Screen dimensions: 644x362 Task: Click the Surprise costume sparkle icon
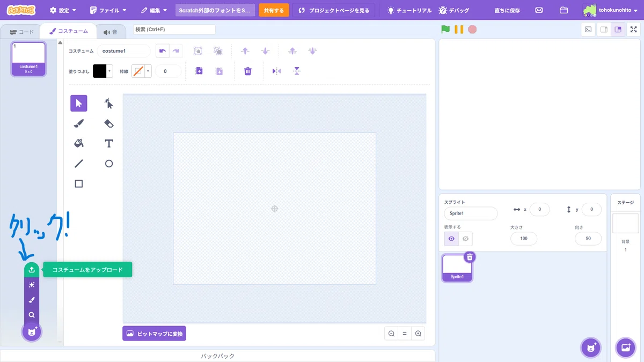32,285
